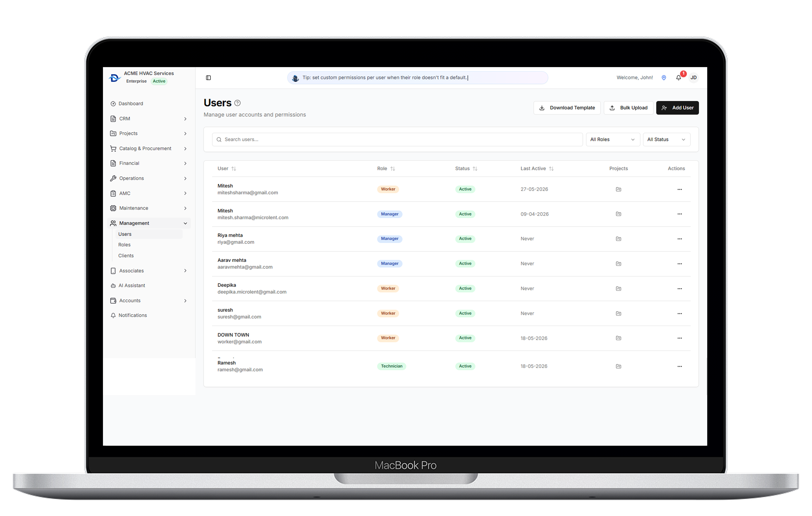Expand the Maintenance sidebar section
The width and height of the screenshot is (812, 516).
[149, 208]
